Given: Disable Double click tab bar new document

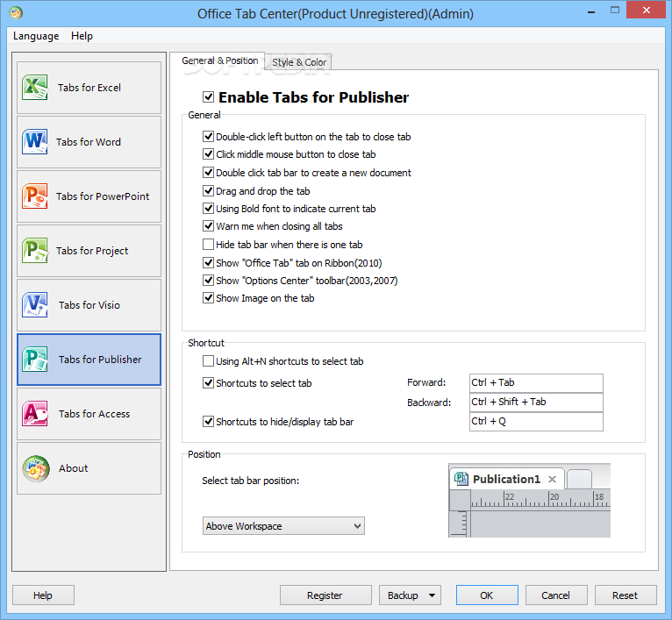Looking at the screenshot, I should click(208, 173).
